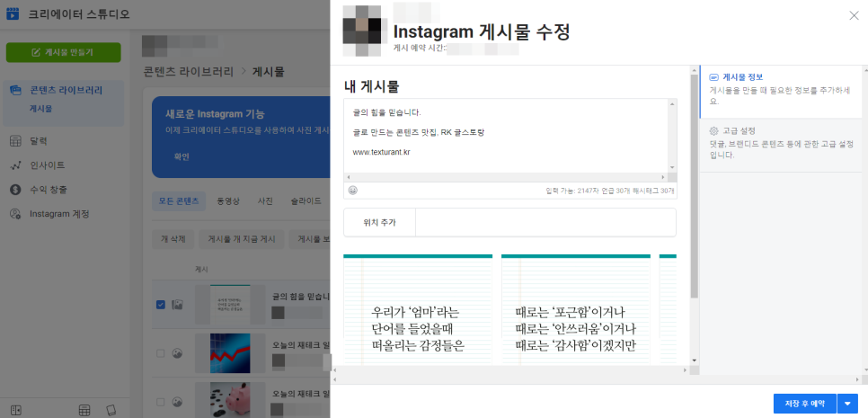Click 콘텐츠 라이브러리 in the breadcrumb
868x418 pixels.
[x=190, y=71]
